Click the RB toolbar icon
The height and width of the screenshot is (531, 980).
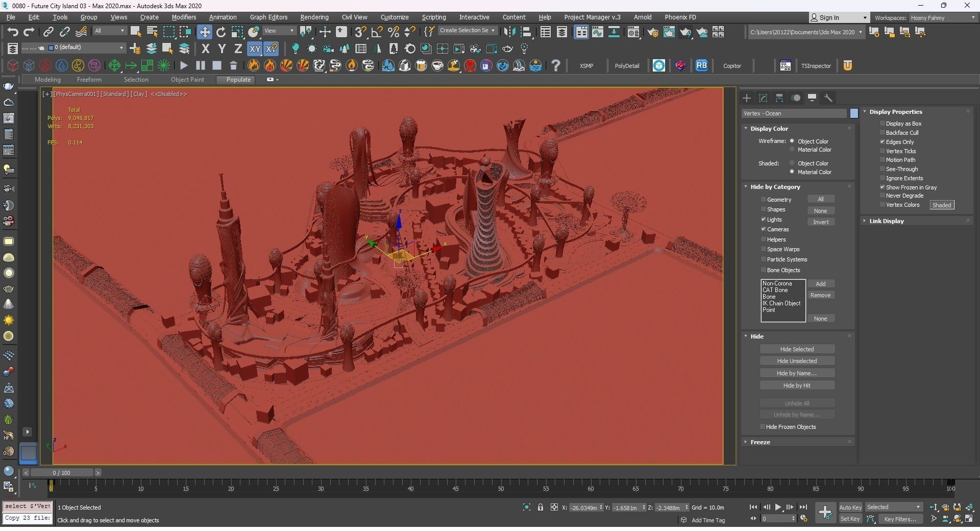click(x=702, y=65)
